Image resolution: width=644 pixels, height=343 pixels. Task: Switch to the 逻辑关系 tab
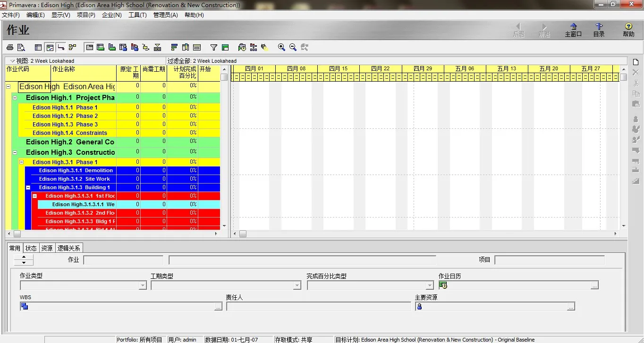(x=69, y=248)
